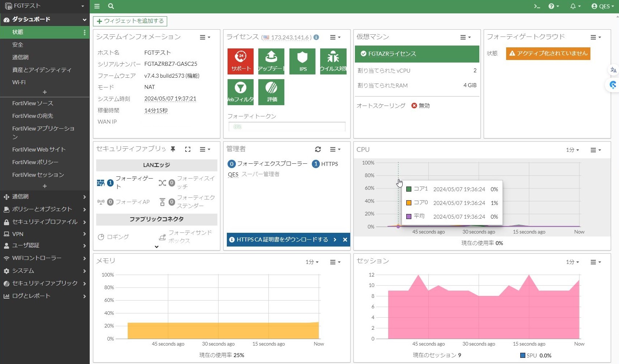Image resolution: width=619 pixels, height=364 pixels.
Task: Expand the ログとレポート sidebar menu
Action: point(44,296)
